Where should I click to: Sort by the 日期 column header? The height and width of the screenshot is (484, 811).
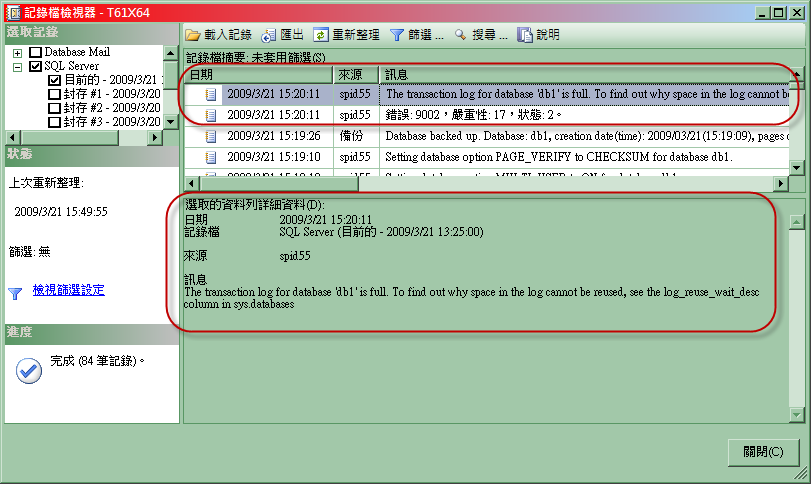(x=259, y=75)
